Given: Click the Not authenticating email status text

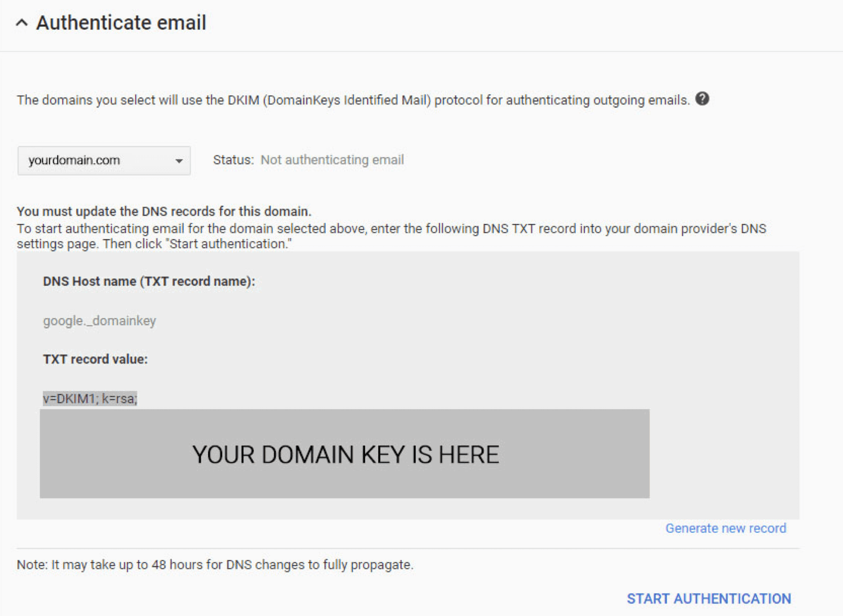Looking at the screenshot, I should click(332, 160).
